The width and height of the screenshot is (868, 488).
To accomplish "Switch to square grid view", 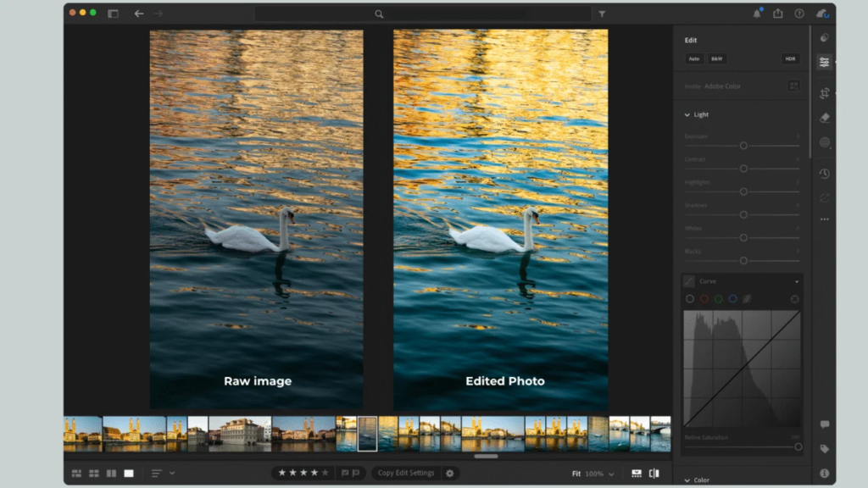I will (94, 473).
